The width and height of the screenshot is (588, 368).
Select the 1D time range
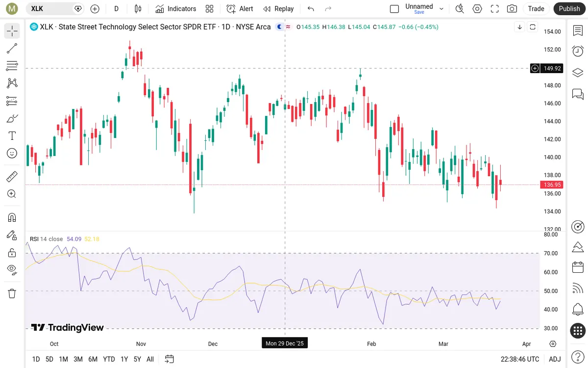[36, 359]
